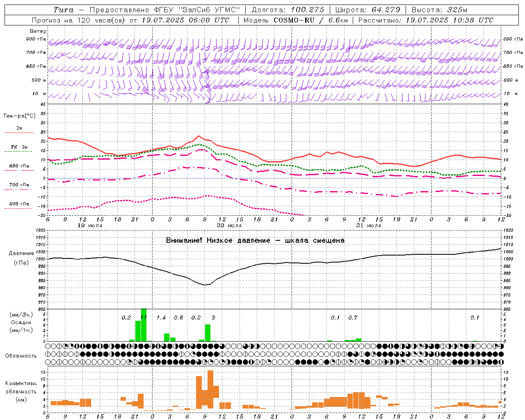The image size is (525, 420).
Task: Click the "(мм/1ч.)" precipitation unit label
Action: click(x=21, y=330)
